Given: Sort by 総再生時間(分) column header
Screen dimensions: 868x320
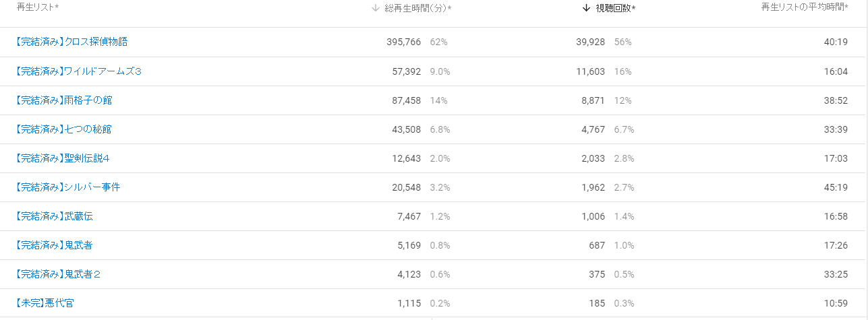Looking at the screenshot, I should [417, 7].
